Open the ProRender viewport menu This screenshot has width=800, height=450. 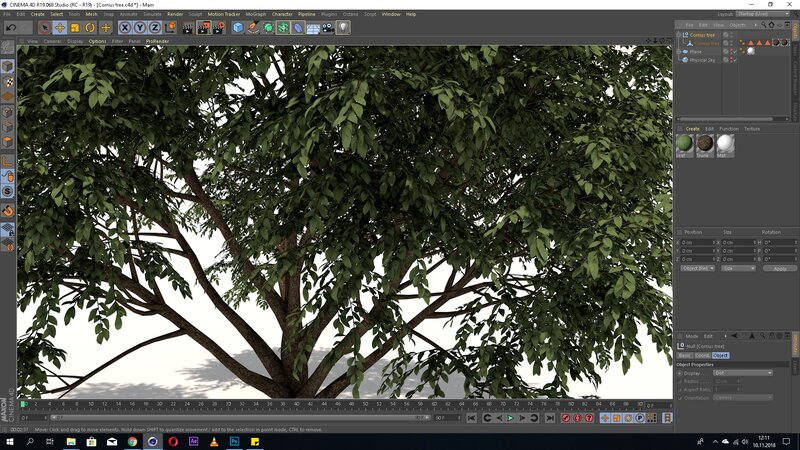[157, 41]
